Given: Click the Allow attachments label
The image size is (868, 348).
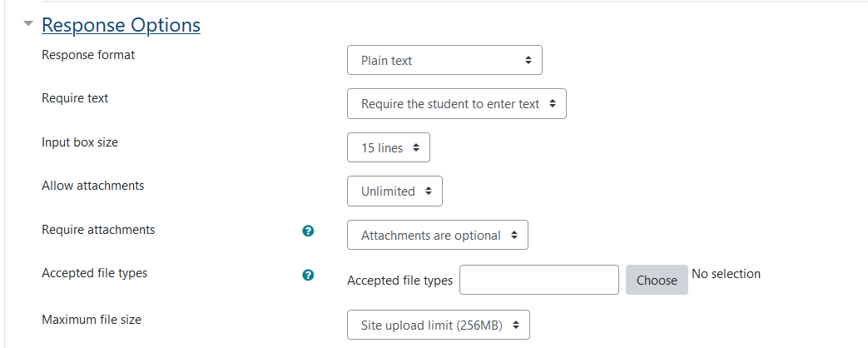Looking at the screenshot, I should 92,186.
